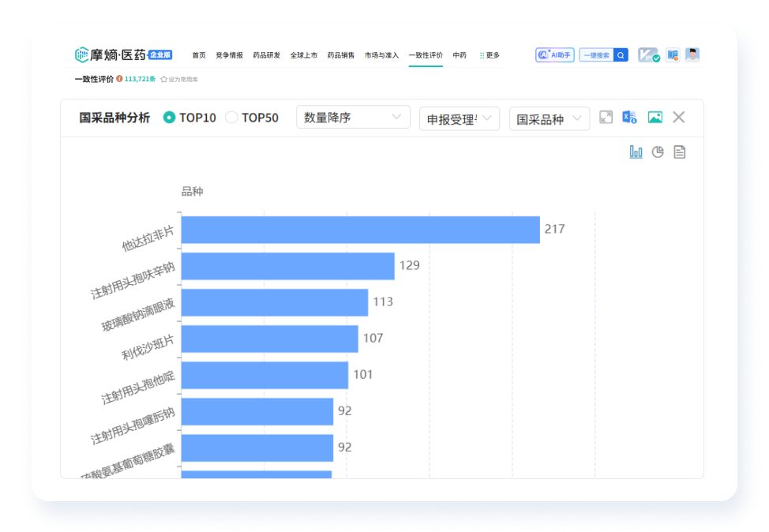
Task: Open the 药品销售 tab
Action: [341, 55]
